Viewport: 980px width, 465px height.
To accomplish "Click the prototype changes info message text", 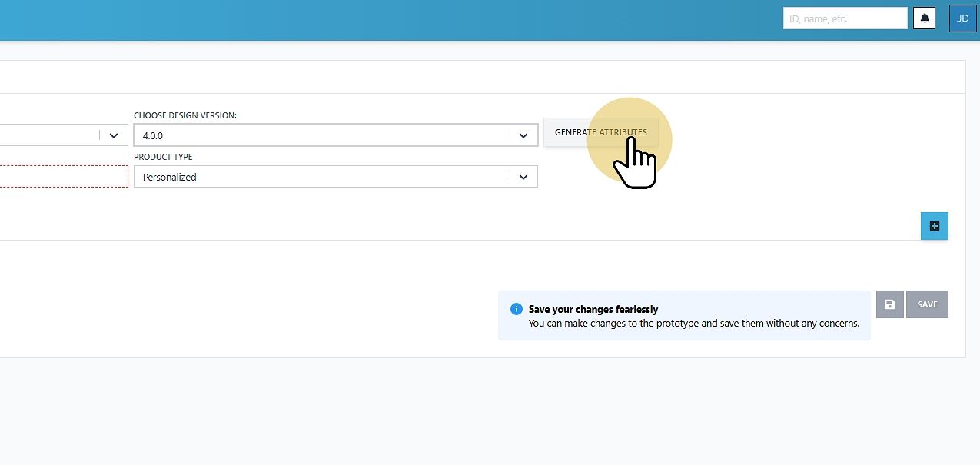I will pyautogui.click(x=694, y=324).
